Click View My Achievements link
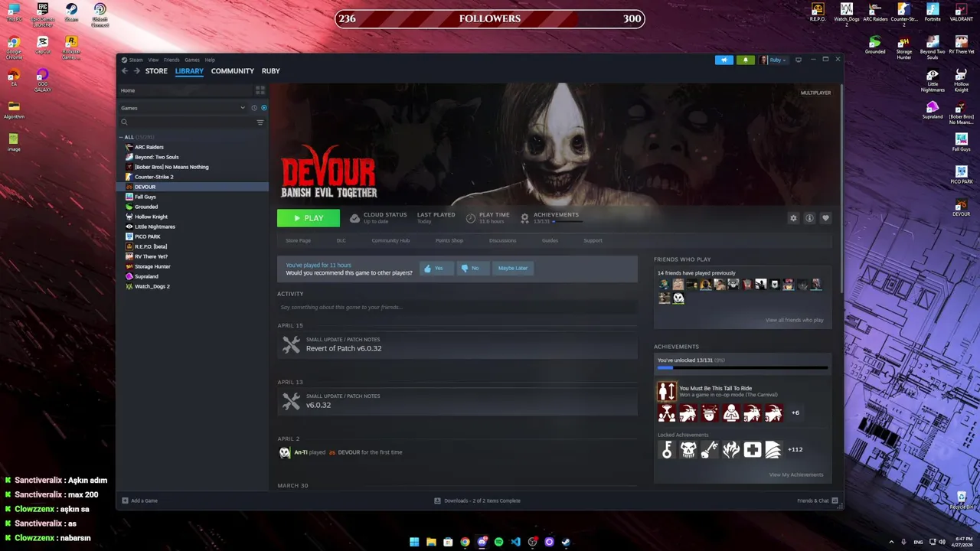 click(796, 474)
